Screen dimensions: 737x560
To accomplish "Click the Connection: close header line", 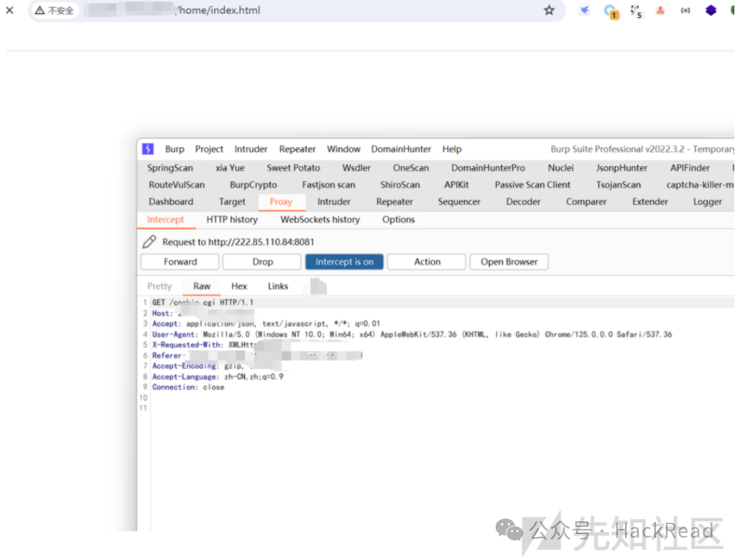I will [188, 387].
